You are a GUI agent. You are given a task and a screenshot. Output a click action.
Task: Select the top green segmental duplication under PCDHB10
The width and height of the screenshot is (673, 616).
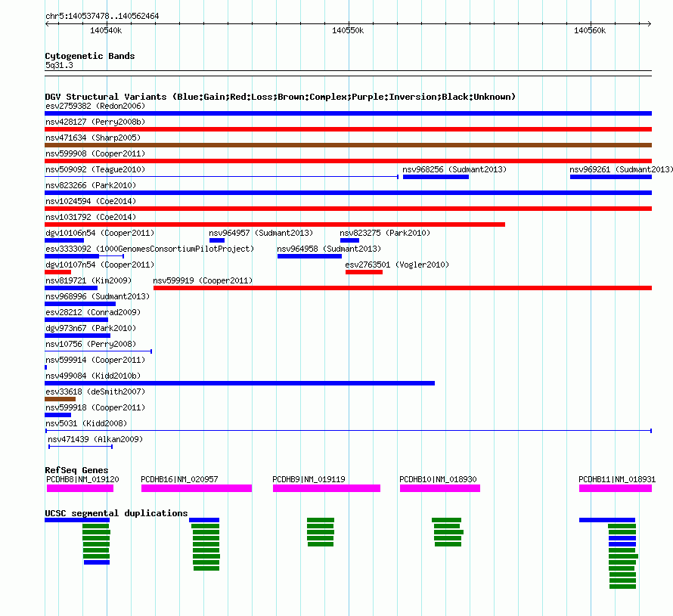click(446, 520)
